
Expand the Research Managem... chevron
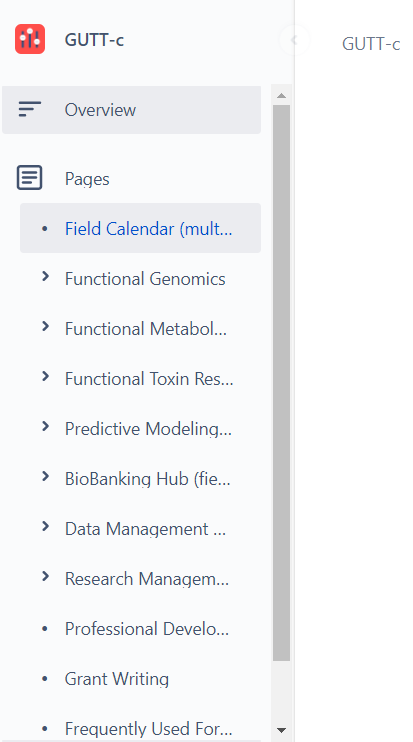click(45, 576)
